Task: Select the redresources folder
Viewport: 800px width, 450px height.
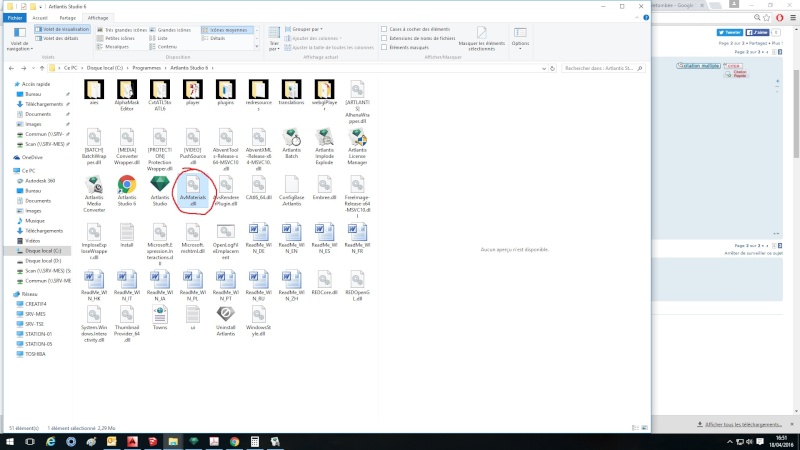Action: point(258,95)
